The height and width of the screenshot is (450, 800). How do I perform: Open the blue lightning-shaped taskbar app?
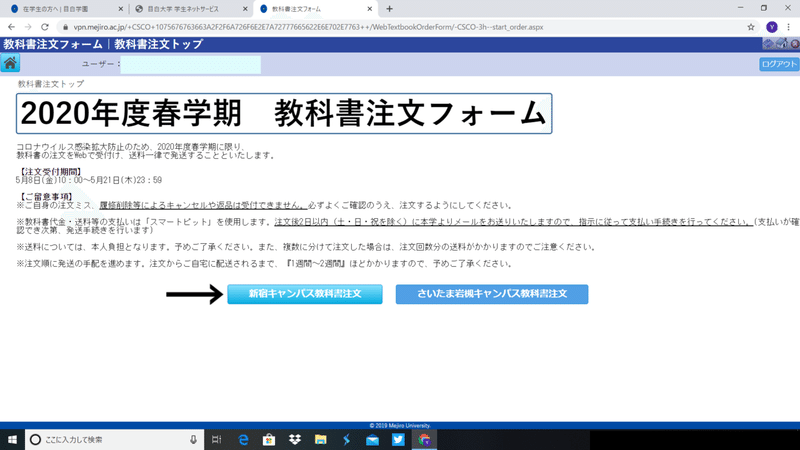coord(346,439)
